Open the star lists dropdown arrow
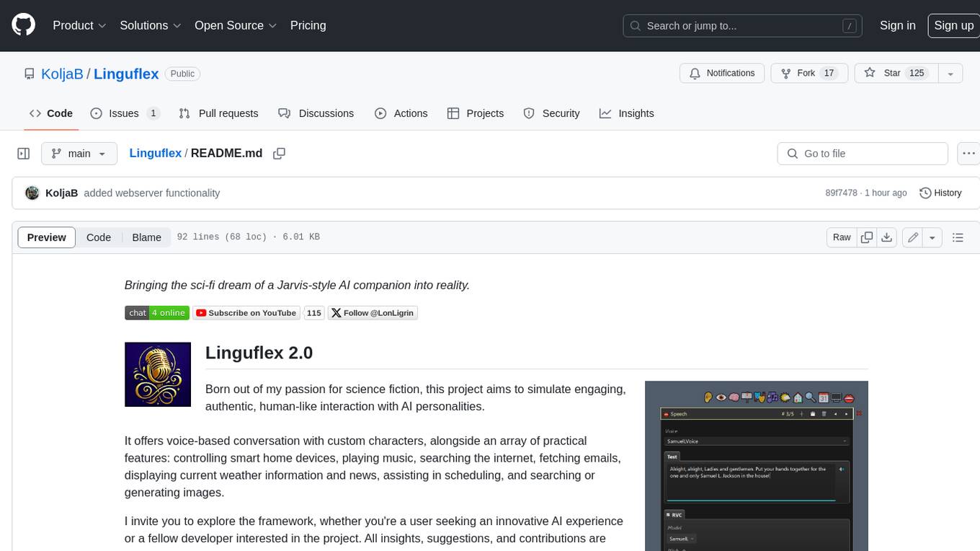Screen dimensions: 980x551 click(950, 73)
